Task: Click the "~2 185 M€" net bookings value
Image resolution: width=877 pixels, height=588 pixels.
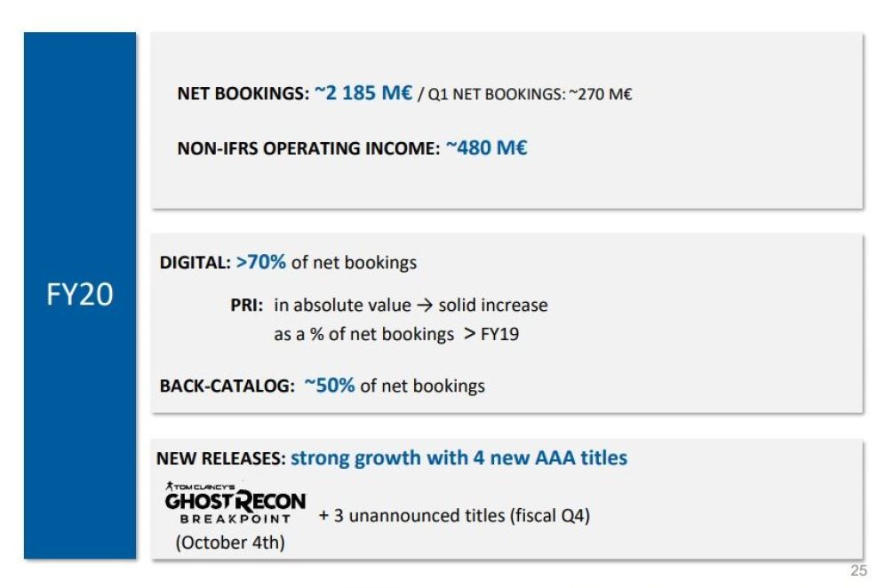Action: click(363, 93)
